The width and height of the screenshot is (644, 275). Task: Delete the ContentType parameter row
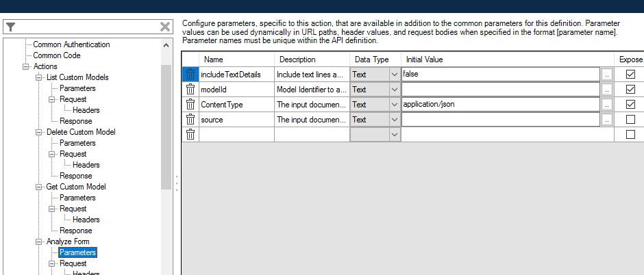point(190,104)
